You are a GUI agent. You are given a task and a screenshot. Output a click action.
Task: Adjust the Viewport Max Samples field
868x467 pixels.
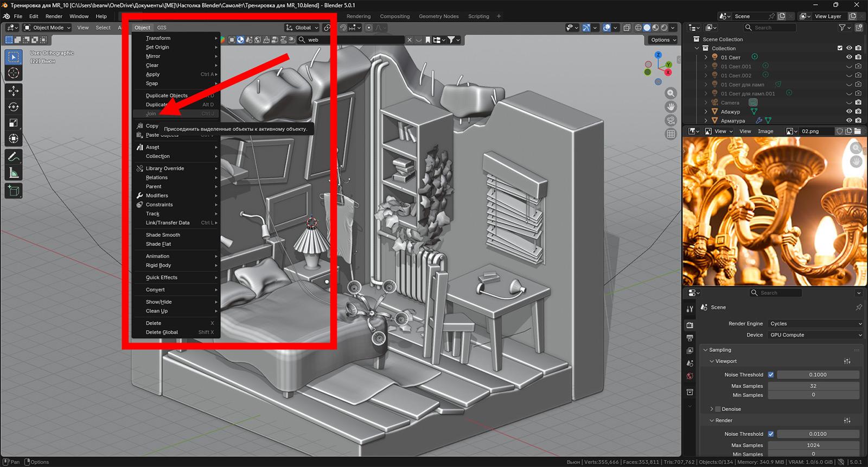point(813,386)
